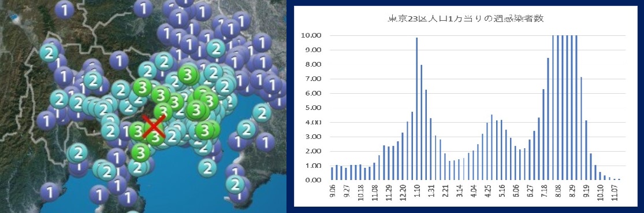Viewport: 644px width, 213px height.
Task: Click the teal 2 marker directly above the 1 on the right peninsula
Action: click(x=247, y=130)
